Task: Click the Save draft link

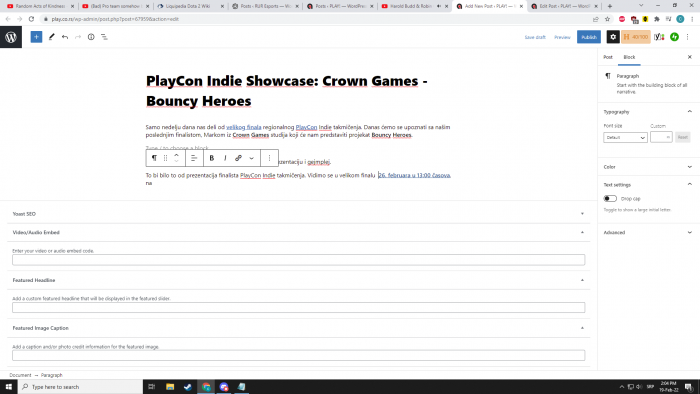Action: [535, 37]
